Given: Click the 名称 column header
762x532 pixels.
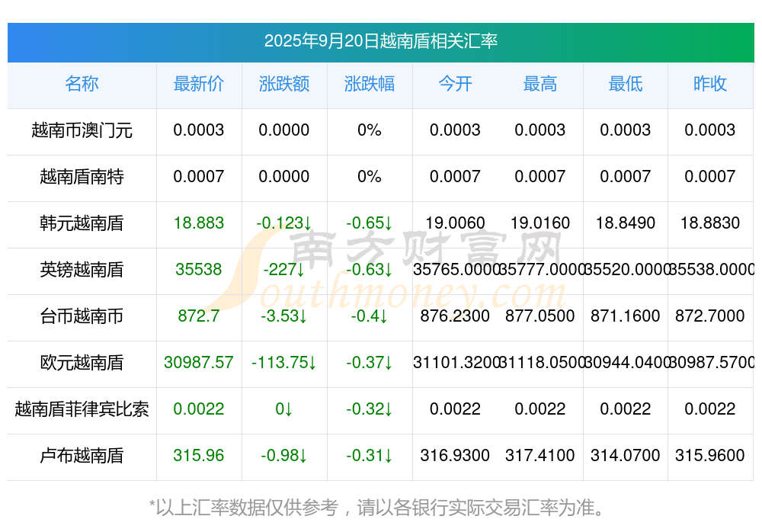Looking at the screenshot, I should [x=82, y=84].
